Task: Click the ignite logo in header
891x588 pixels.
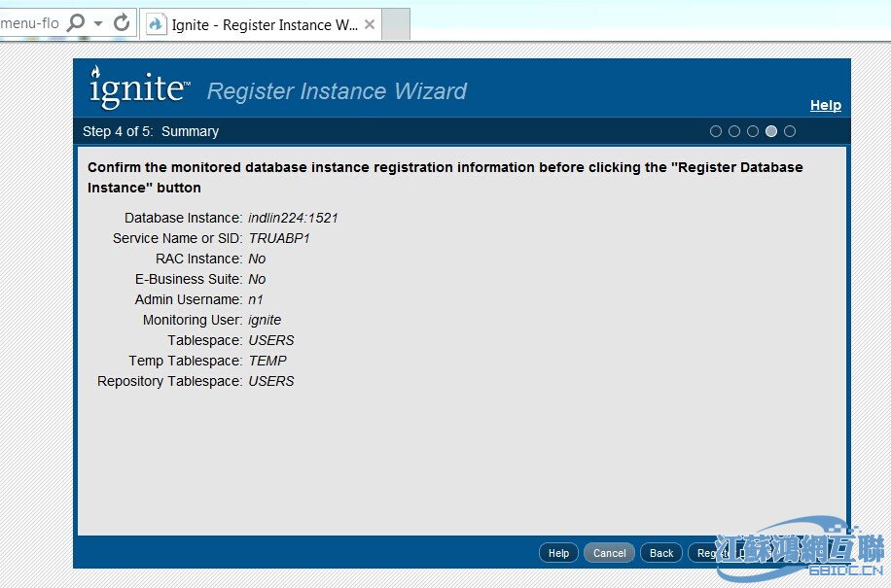Action: (139, 86)
